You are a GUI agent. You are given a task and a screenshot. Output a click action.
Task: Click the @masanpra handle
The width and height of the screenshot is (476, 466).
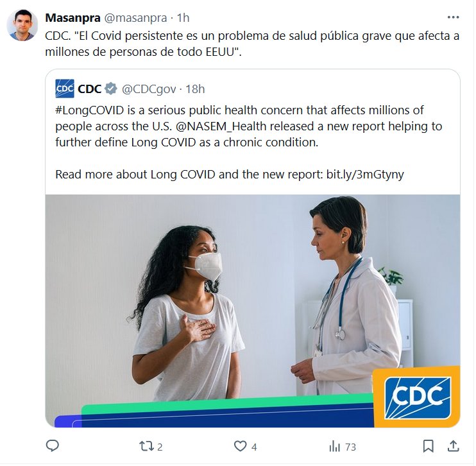[x=137, y=17]
